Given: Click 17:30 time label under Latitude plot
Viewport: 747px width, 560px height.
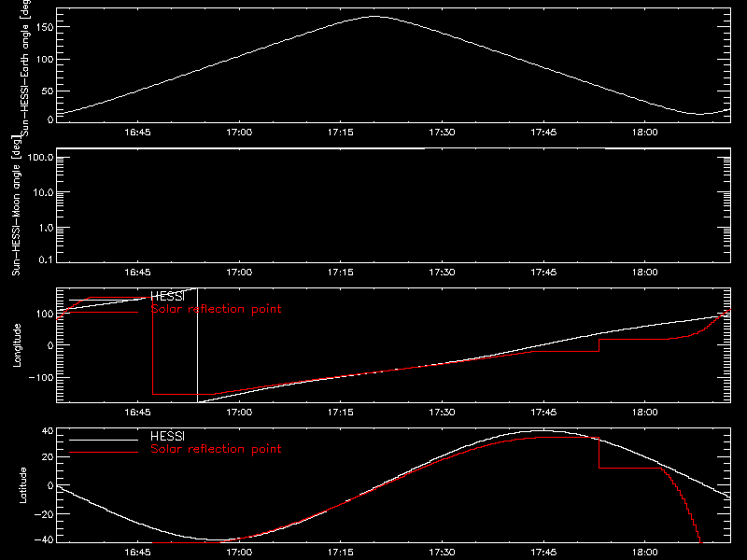Looking at the screenshot, I should coord(442,553).
